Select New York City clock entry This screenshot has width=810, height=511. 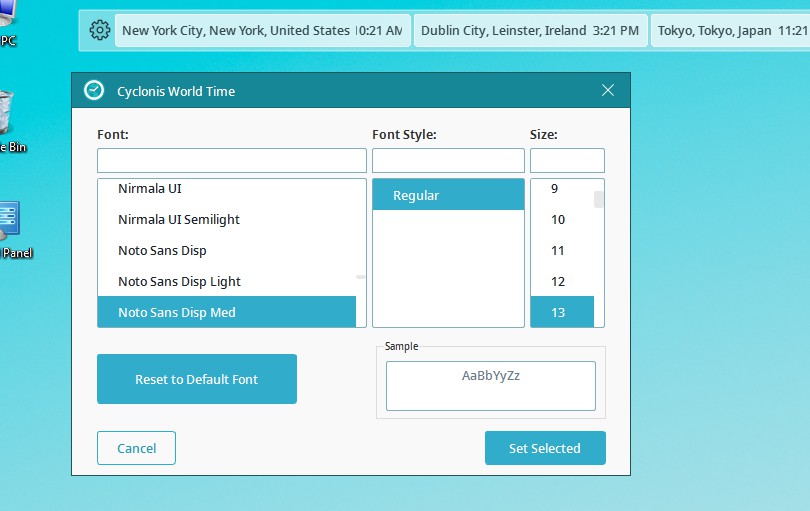[262, 30]
